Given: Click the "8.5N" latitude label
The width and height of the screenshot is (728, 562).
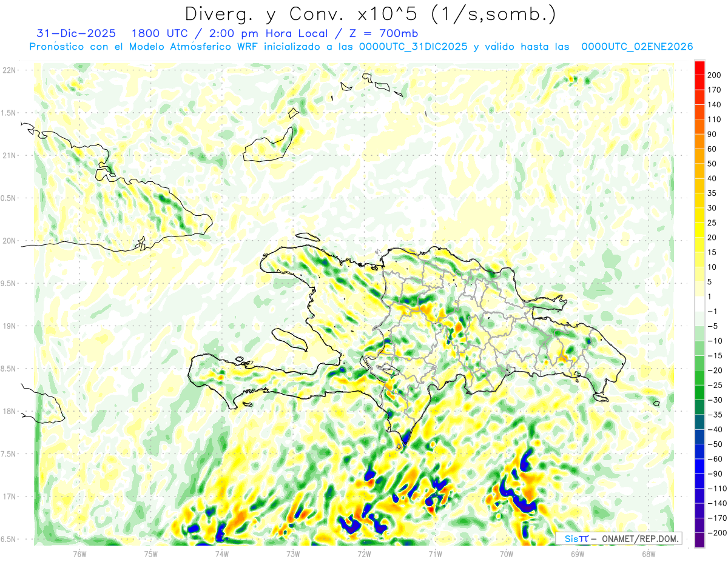Looking at the screenshot, I should coord(8,369).
